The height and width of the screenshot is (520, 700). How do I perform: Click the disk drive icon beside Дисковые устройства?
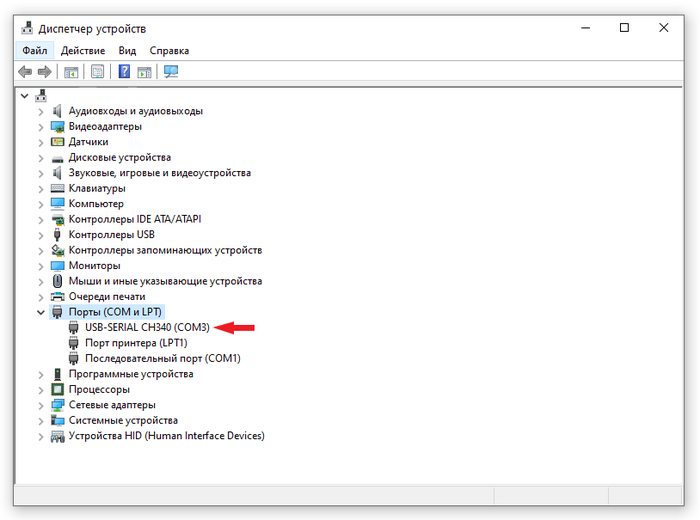point(57,158)
